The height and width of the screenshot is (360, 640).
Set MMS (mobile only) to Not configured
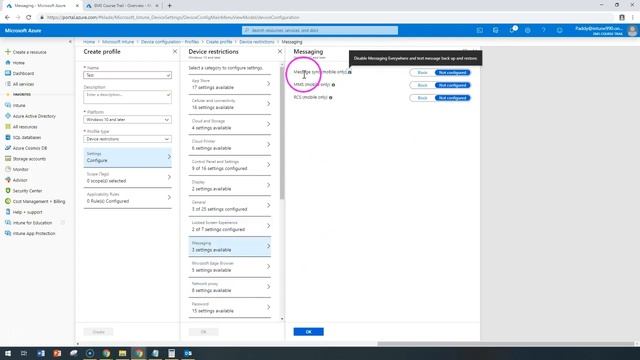point(452,85)
